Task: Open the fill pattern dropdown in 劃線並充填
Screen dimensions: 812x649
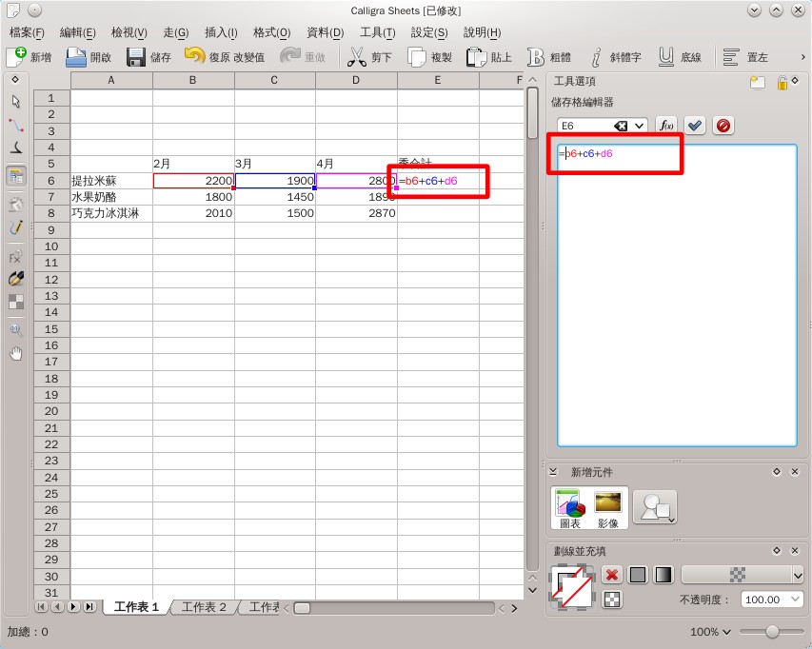Action: click(x=801, y=574)
